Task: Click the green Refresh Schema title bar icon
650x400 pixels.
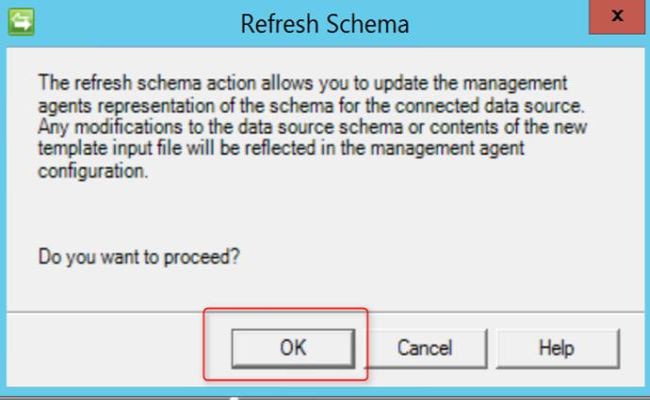Action: (x=21, y=21)
